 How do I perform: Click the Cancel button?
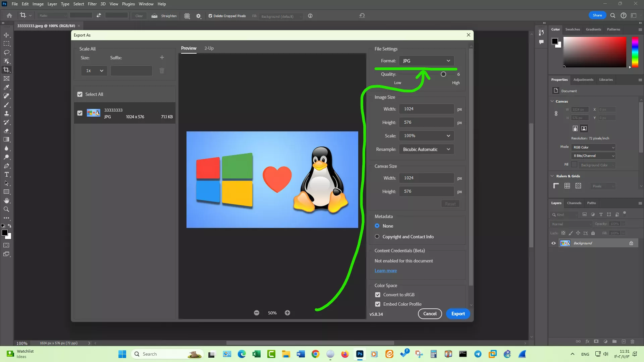(430, 314)
